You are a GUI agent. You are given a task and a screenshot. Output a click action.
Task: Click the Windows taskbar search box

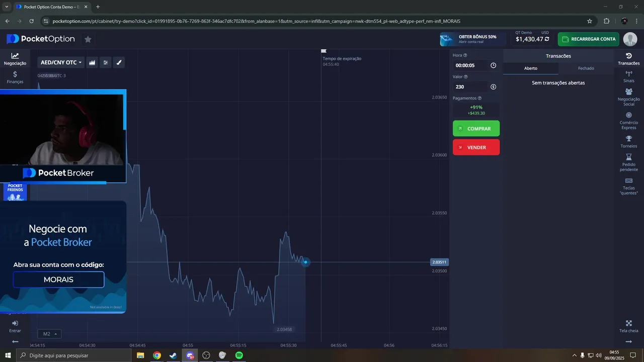click(73, 355)
